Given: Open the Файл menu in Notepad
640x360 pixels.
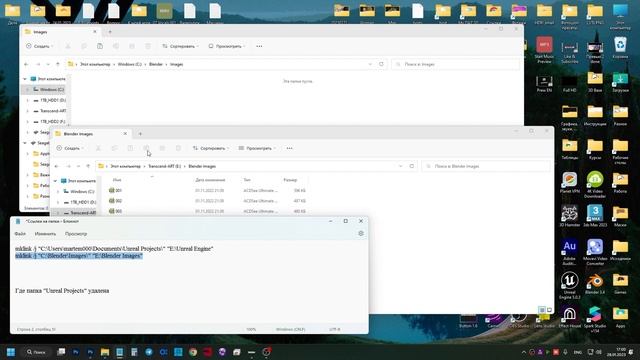Looking at the screenshot, I should [20, 234].
